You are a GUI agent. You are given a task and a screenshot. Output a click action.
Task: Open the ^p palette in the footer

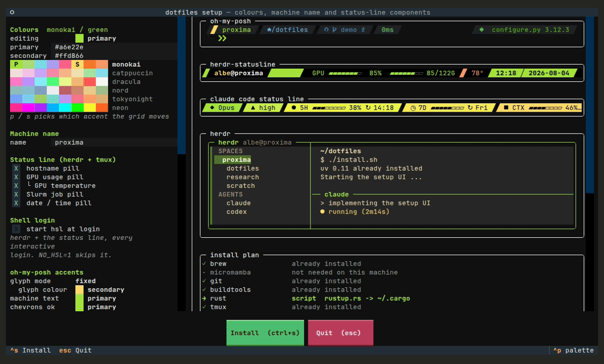(574, 351)
